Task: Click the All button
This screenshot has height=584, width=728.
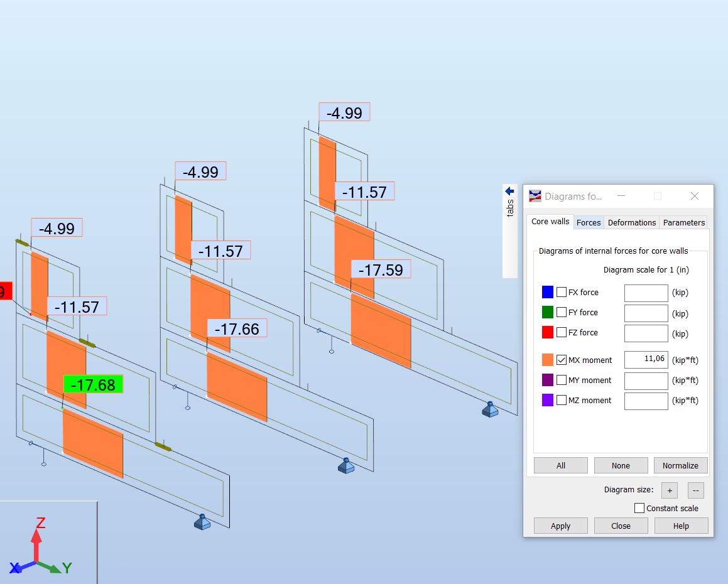Action: [x=561, y=465]
